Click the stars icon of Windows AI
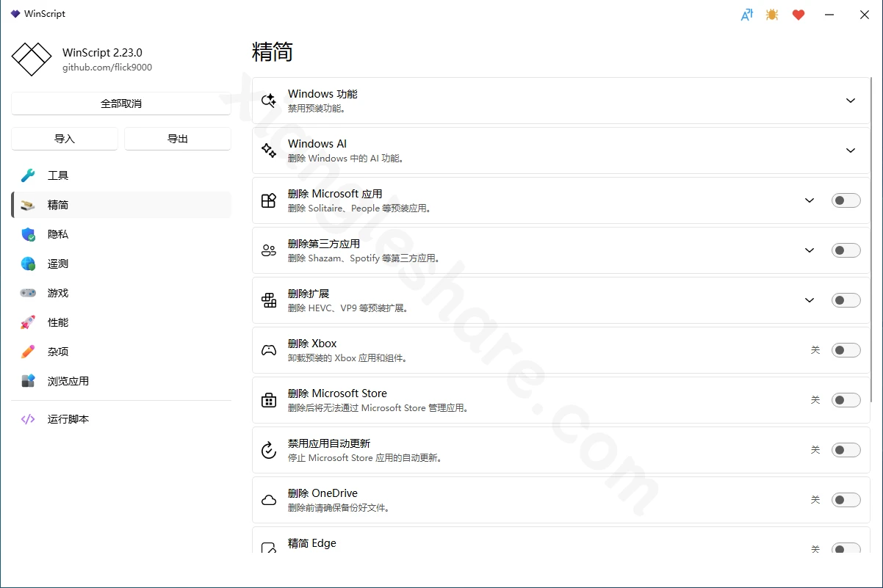Image resolution: width=883 pixels, height=588 pixels. [269, 150]
